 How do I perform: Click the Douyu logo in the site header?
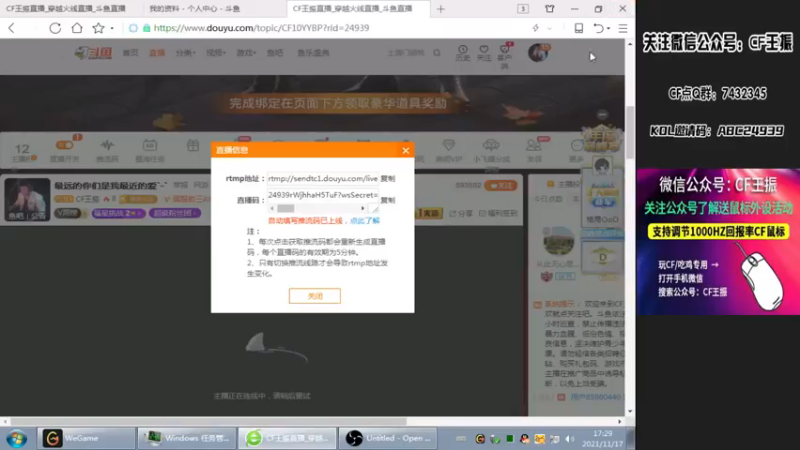[93, 53]
